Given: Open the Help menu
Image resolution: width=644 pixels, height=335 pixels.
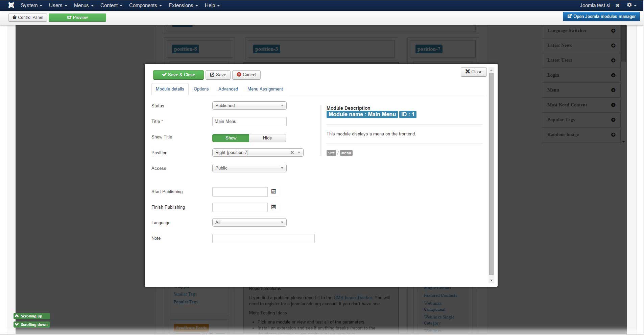Looking at the screenshot, I should 212,5.
